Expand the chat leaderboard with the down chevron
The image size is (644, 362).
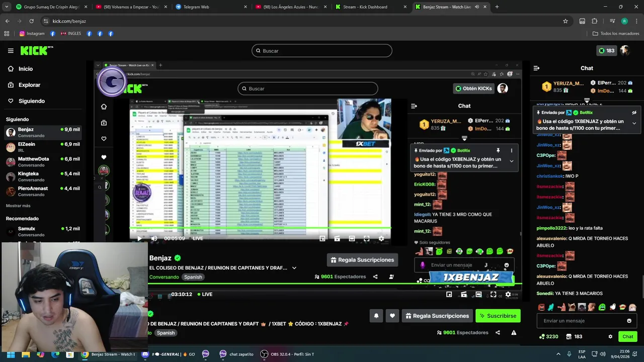[x=587, y=100]
